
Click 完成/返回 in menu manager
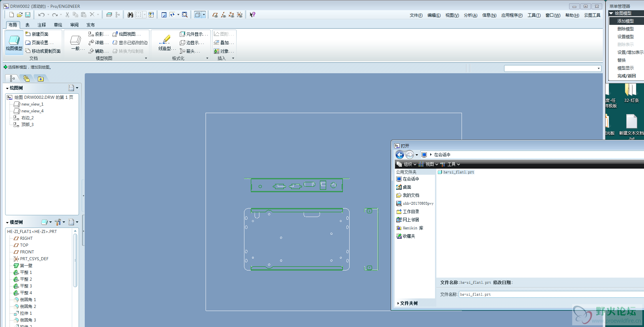tap(627, 76)
